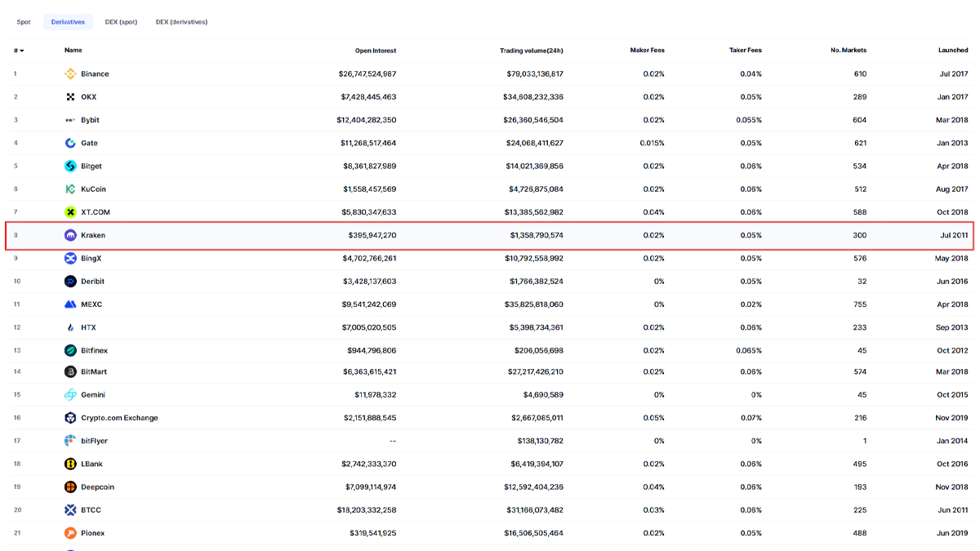Sort by Trading volume(24h) header
The height and width of the screenshot is (551, 980).
pyautogui.click(x=531, y=51)
